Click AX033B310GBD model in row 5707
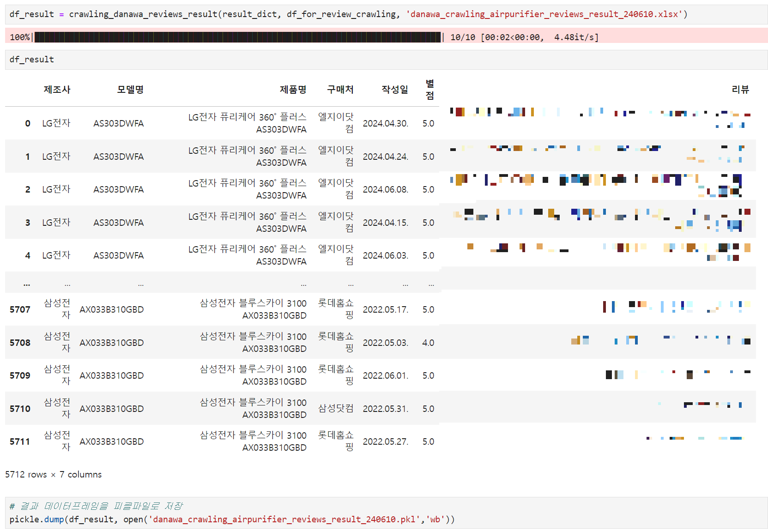The height and width of the screenshot is (532, 768). click(x=112, y=309)
